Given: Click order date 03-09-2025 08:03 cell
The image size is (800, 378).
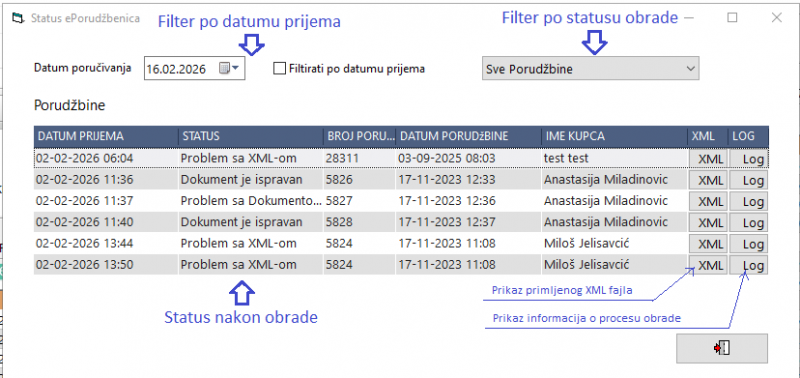Looking at the screenshot, I should coord(468,158).
